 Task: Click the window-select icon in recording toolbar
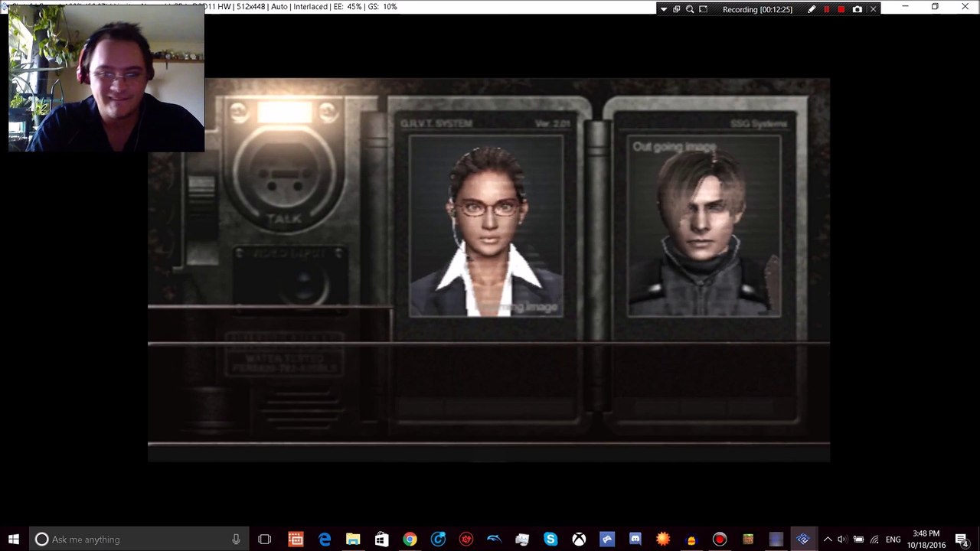[x=677, y=9]
